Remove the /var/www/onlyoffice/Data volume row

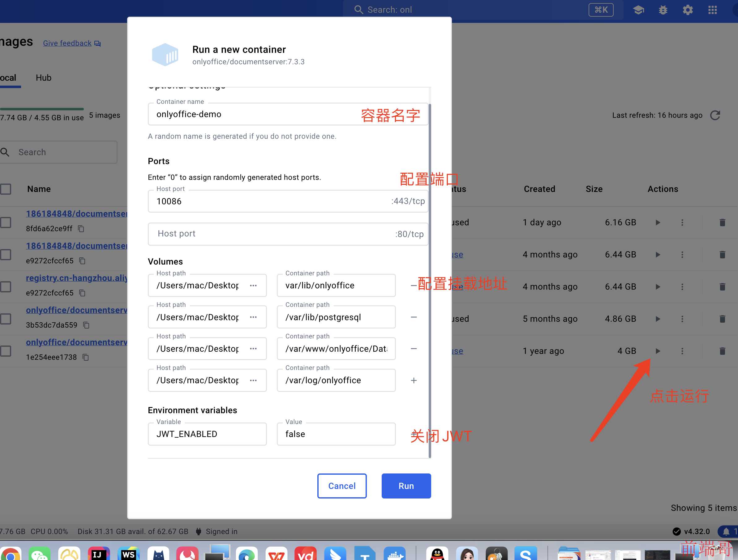(x=414, y=349)
